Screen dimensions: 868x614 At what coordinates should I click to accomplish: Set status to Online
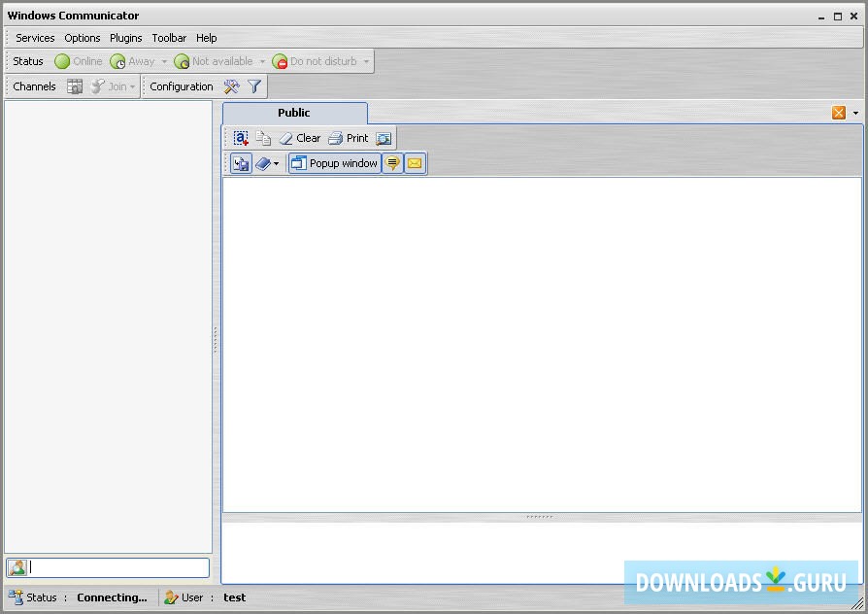(79, 61)
